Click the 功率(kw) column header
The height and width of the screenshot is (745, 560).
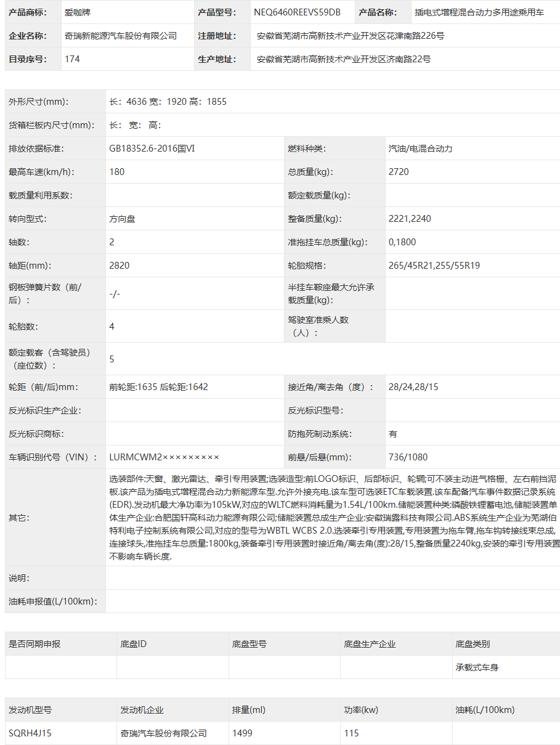pos(361,710)
